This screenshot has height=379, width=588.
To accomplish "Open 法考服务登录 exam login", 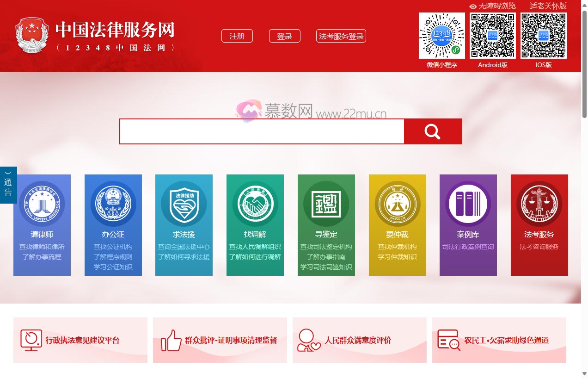I will [341, 36].
